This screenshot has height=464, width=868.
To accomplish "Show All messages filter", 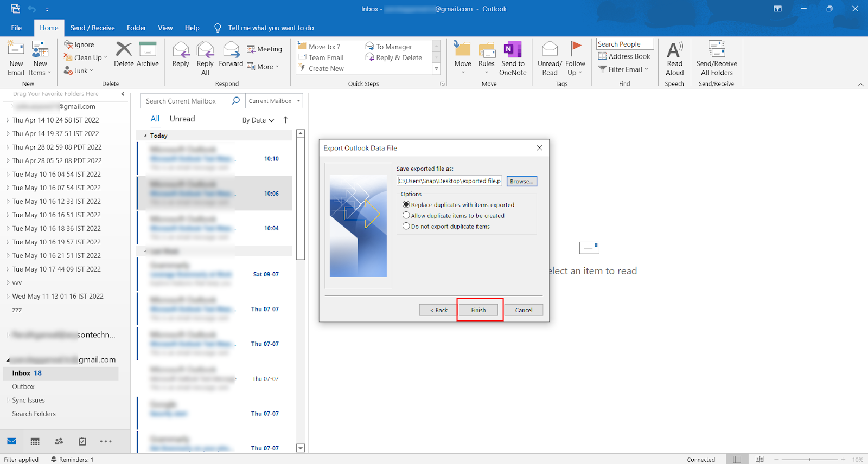I will tap(155, 119).
